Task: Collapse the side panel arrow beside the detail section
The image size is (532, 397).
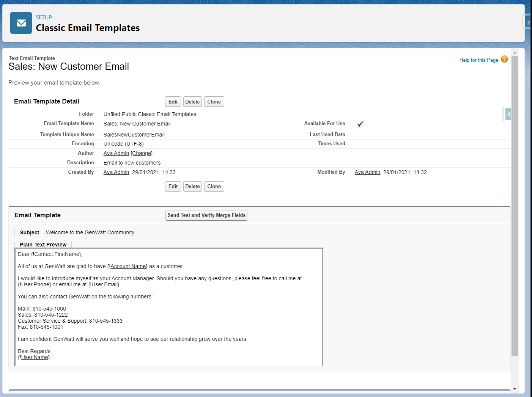Action: point(508,114)
